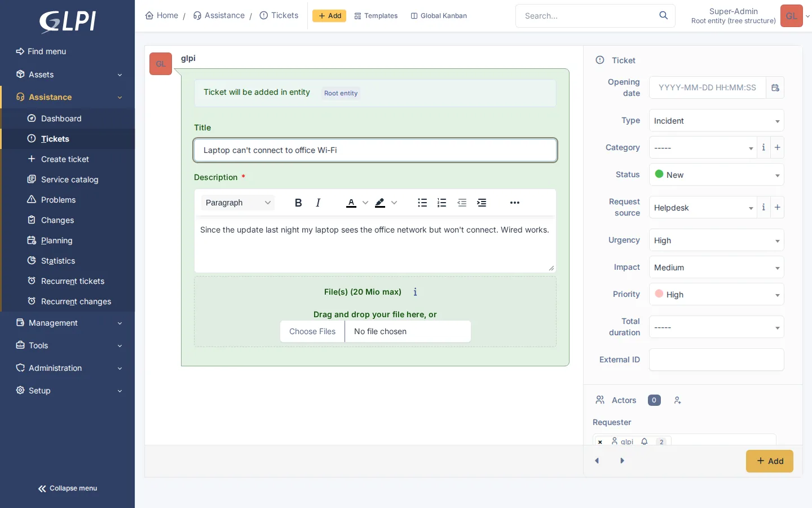Click into the External ID field
The image size is (812, 508).
tap(717, 360)
